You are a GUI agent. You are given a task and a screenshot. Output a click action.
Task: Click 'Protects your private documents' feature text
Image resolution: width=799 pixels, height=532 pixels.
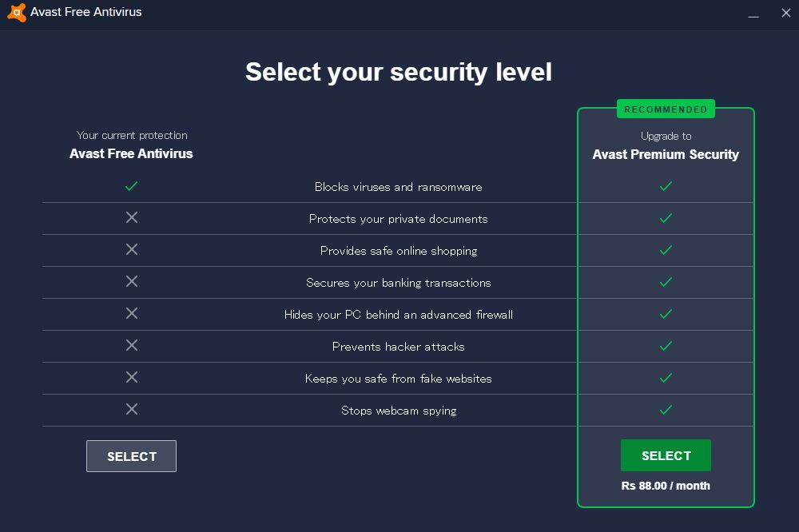click(x=399, y=219)
